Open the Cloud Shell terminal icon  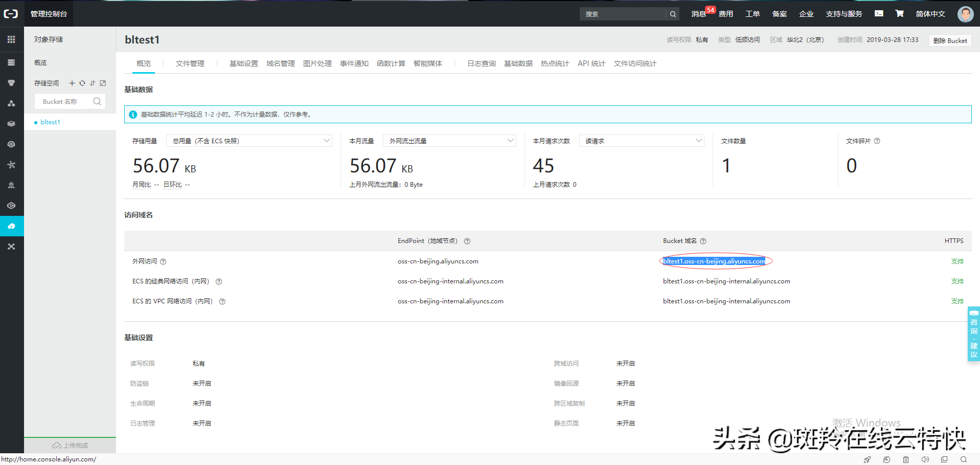click(879, 14)
